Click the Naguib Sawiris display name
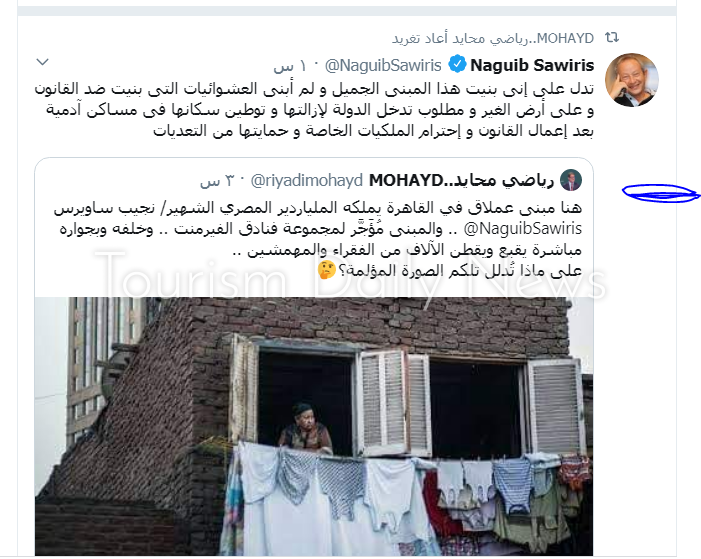Screen dimensions: 701x559 [x=532, y=65]
